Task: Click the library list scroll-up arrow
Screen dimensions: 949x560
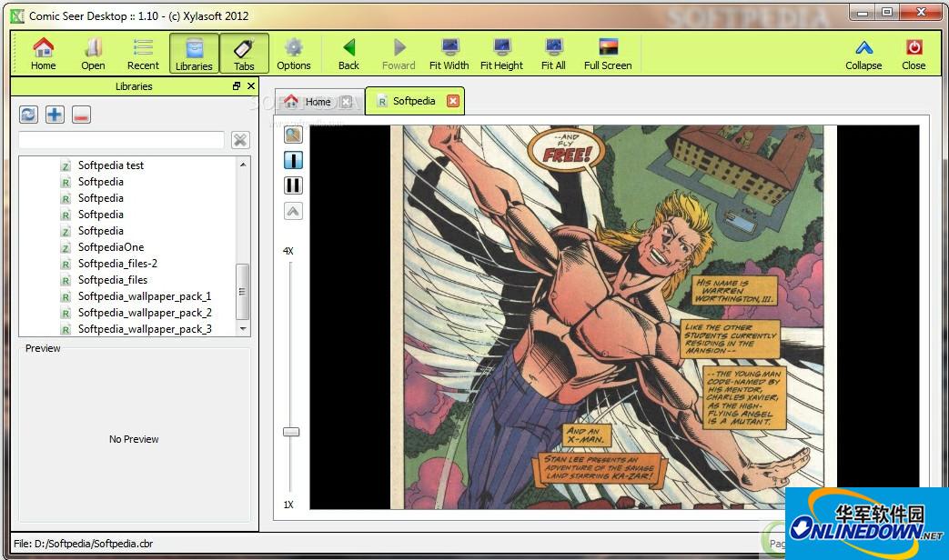Action: point(243,165)
